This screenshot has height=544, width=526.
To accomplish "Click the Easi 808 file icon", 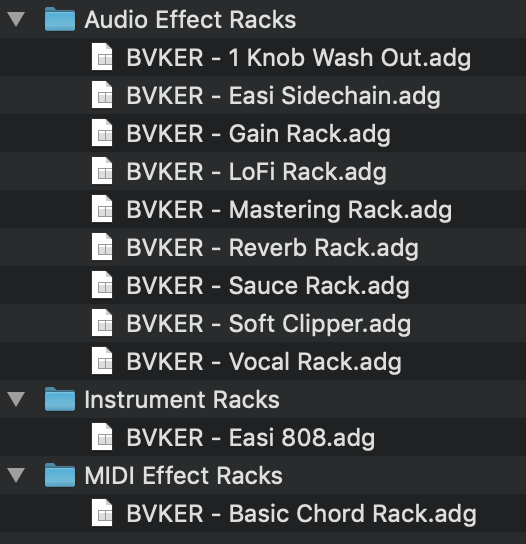I will (x=102, y=437).
